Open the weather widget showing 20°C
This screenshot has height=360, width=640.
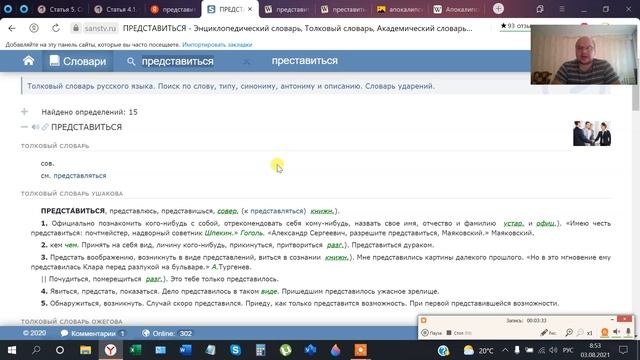click(x=478, y=350)
